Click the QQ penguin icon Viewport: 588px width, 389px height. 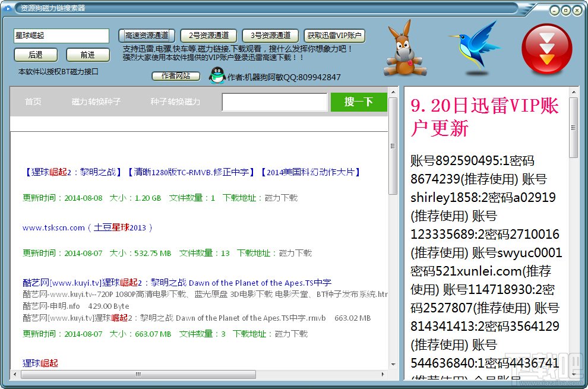tap(217, 75)
